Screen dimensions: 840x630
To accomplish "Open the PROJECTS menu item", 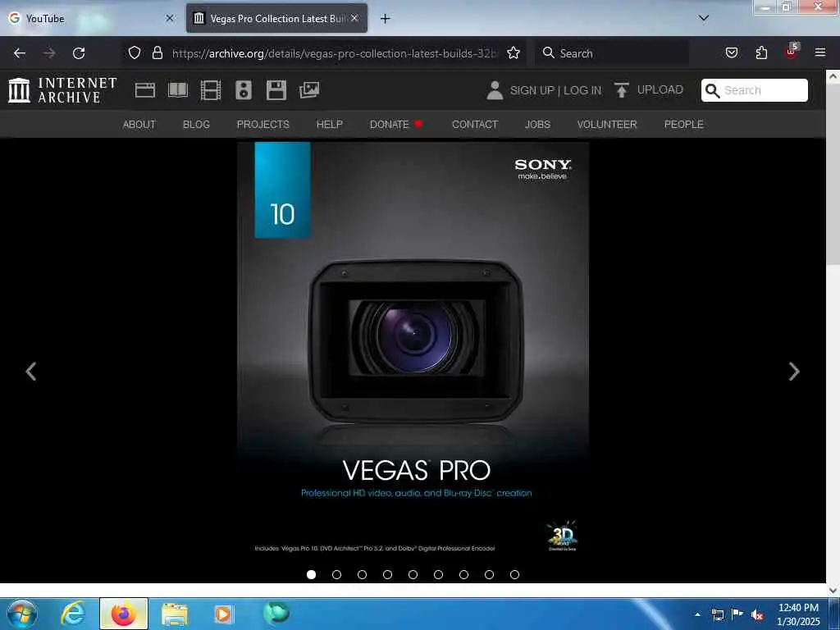I will pos(263,125).
